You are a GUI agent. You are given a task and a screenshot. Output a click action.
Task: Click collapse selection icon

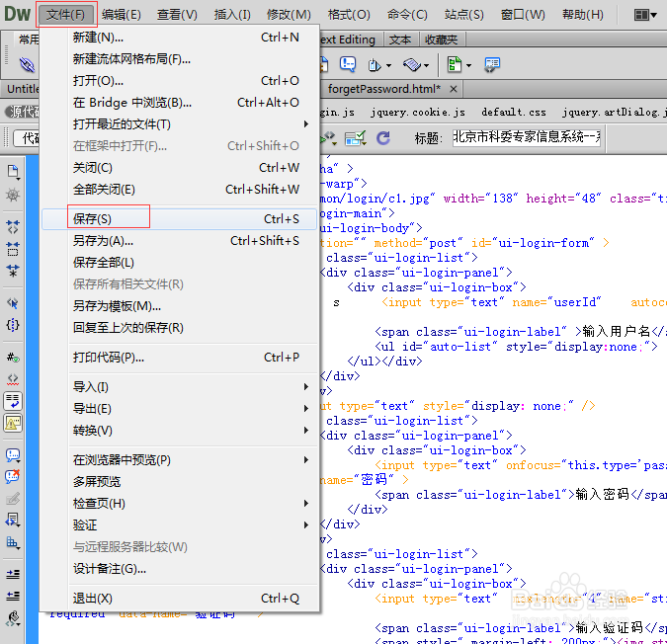pos(13,249)
